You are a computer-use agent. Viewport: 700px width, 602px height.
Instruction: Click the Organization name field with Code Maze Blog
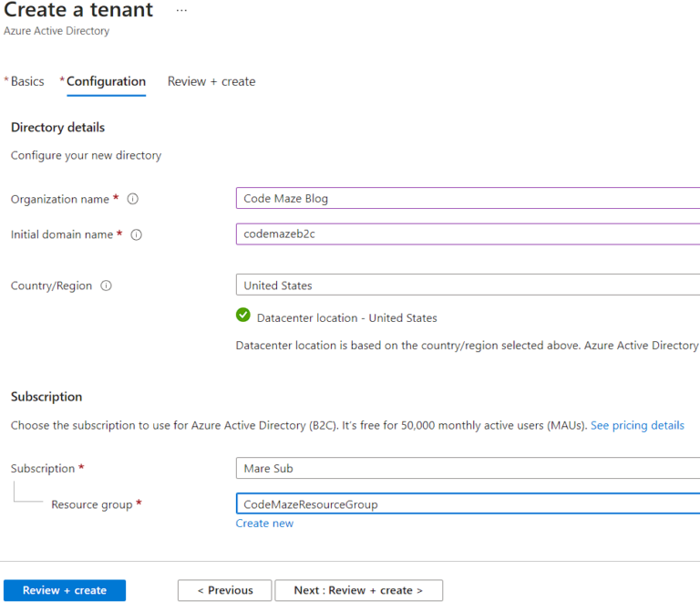click(467, 199)
